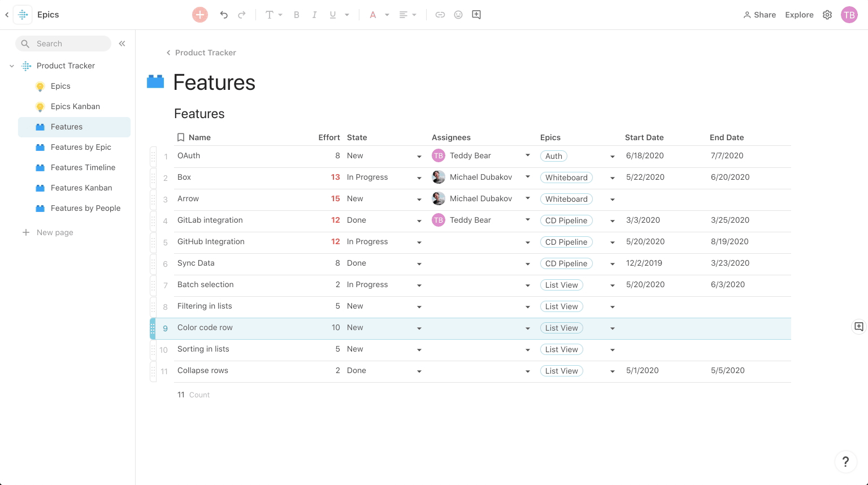This screenshot has height=485, width=868.
Task: Toggle underline formatting
Action: pos(333,15)
